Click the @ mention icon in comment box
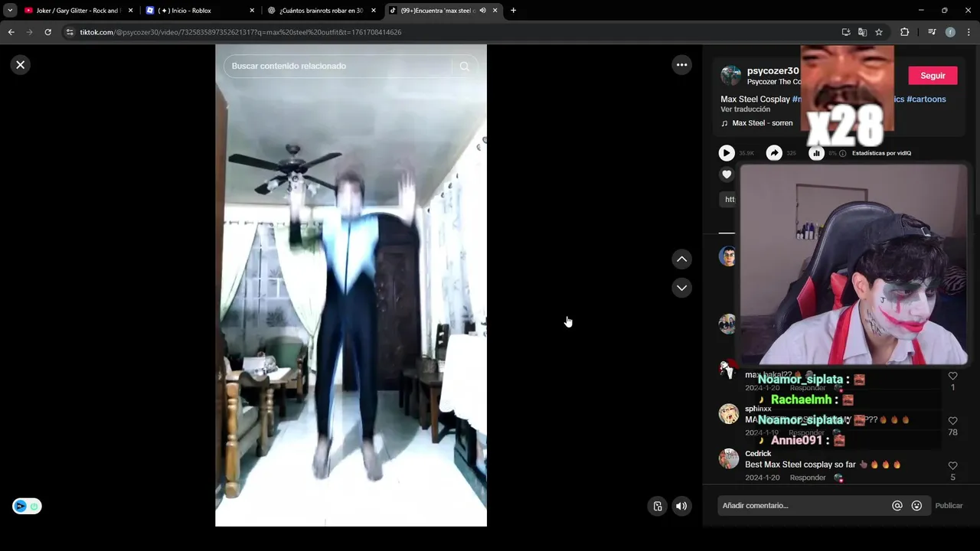The image size is (980, 551). click(897, 506)
